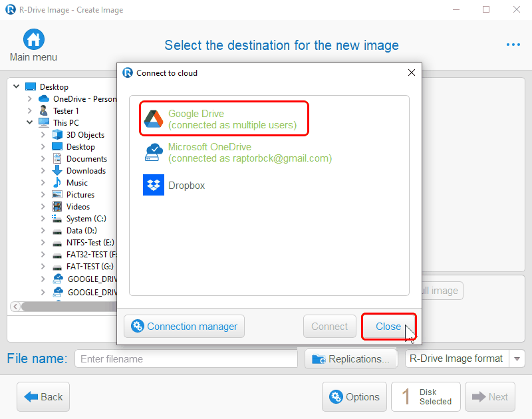
Task: Expand the 3D Objects folder
Action: point(43,135)
